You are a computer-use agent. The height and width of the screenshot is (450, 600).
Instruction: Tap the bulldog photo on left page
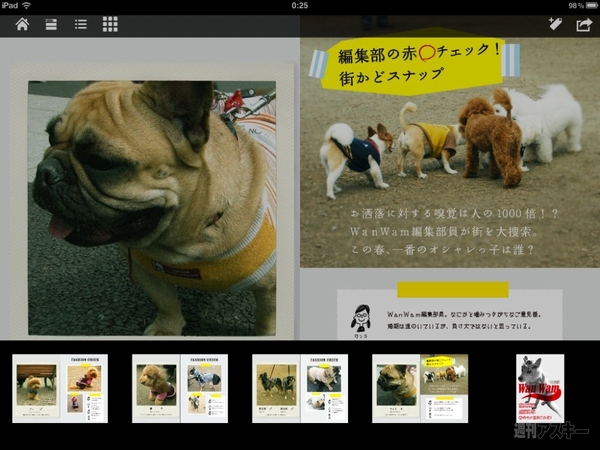click(152, 208)
